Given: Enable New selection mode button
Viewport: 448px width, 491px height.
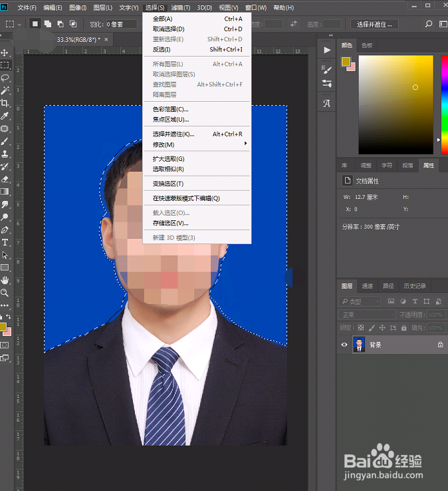Looking at the screenshot, I should point(35,24).
